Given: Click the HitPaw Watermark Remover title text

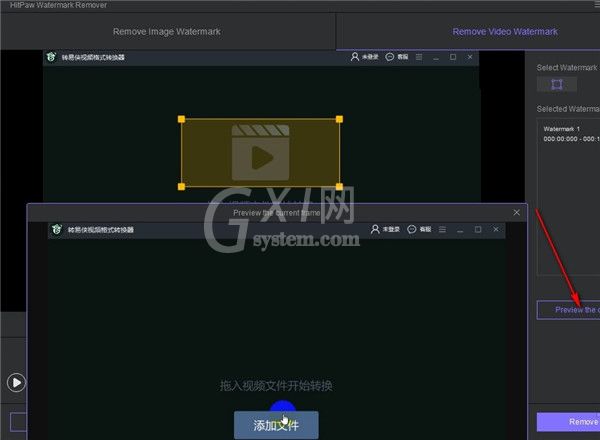Looking at the screenshot, I should [x=59, y=5].
